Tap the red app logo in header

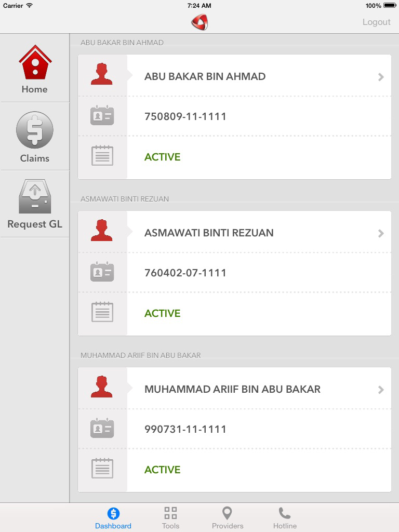pos(199,22)
